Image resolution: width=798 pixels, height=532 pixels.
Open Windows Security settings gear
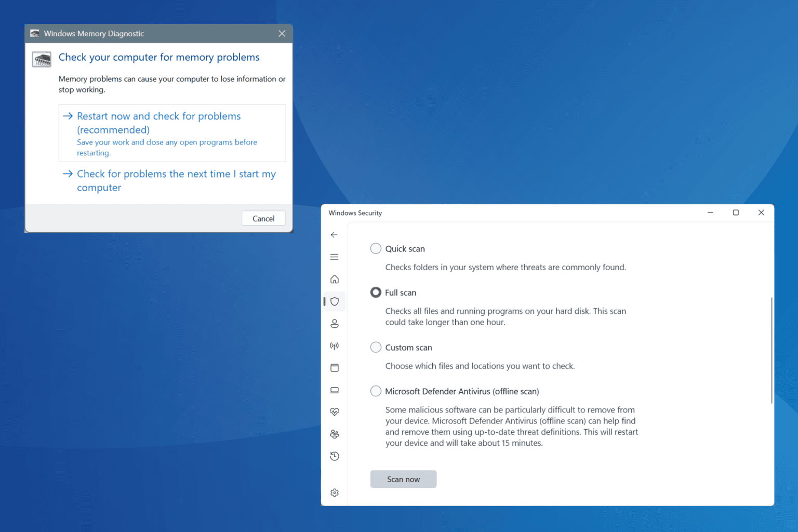(335, 493)
